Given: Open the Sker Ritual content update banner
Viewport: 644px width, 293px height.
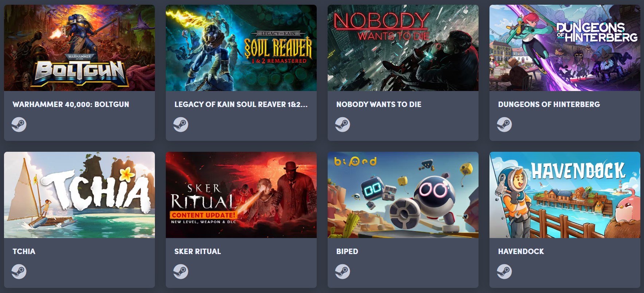Looking at the screenshot, I should tap(241, 195).
